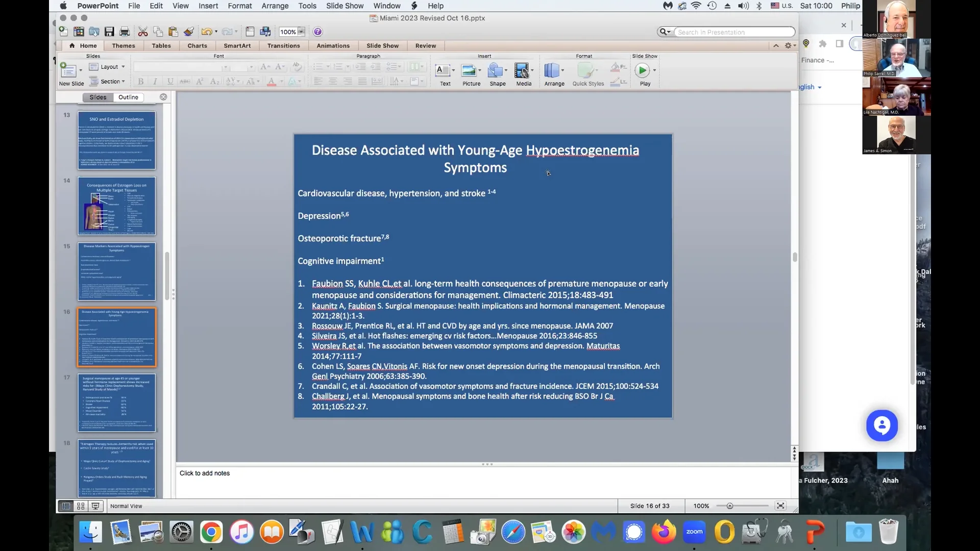Click Quick Styles in Format group
980x551 pixels.
tap(588, 74)
